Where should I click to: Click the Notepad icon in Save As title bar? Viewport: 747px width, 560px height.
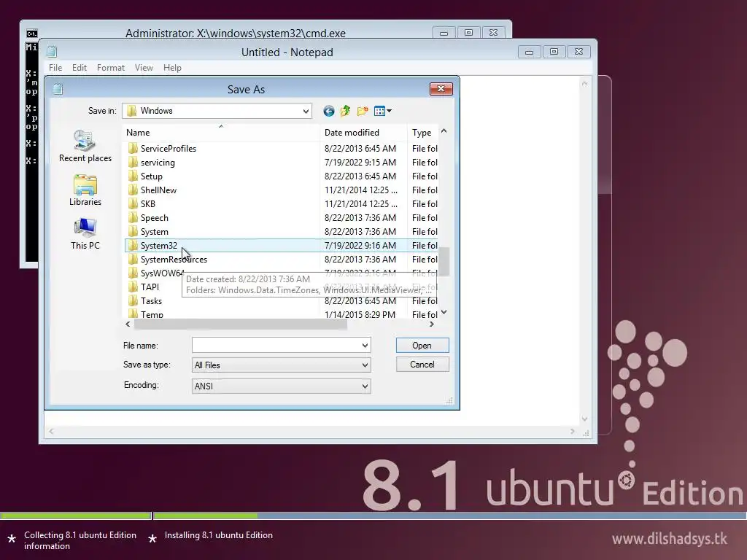(x=58, y=89)
